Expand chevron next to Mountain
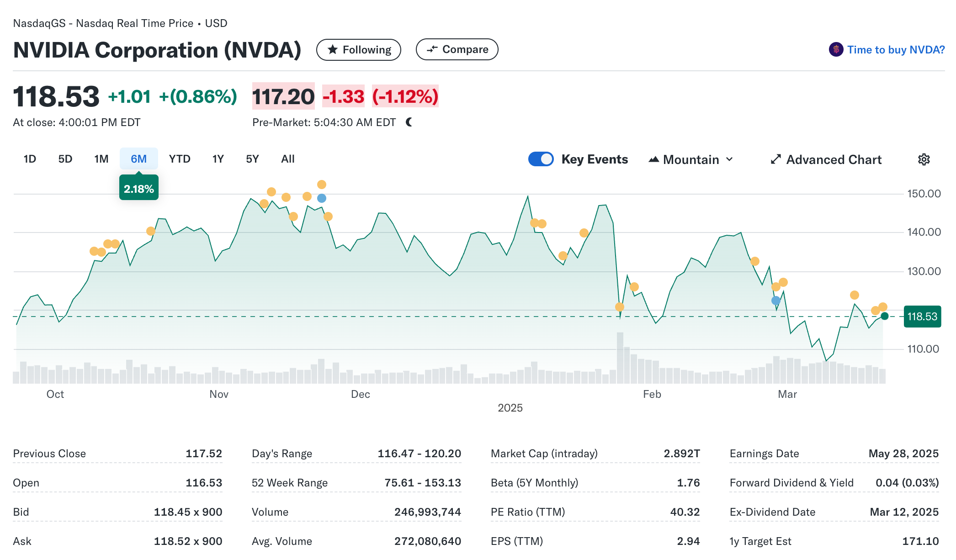 click(729, 159)
